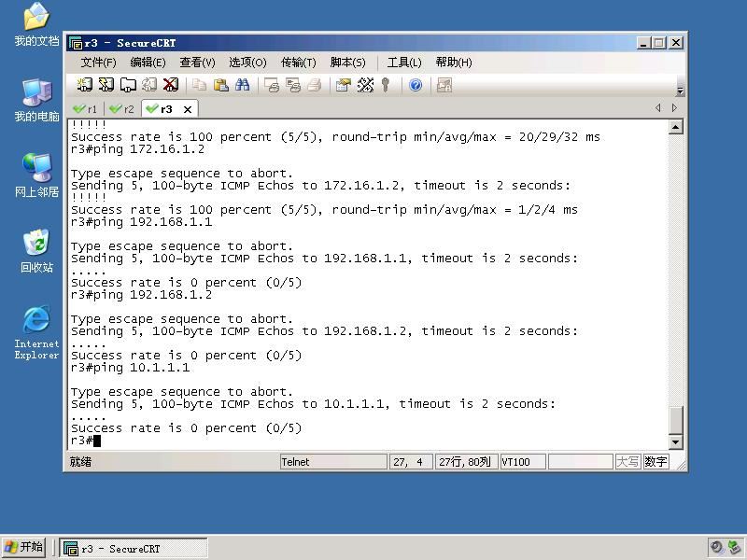Select 回收站 recycle bin icon
Viewport: 747px width, 560px height.
pyautogui.click(x=36, y=251)
